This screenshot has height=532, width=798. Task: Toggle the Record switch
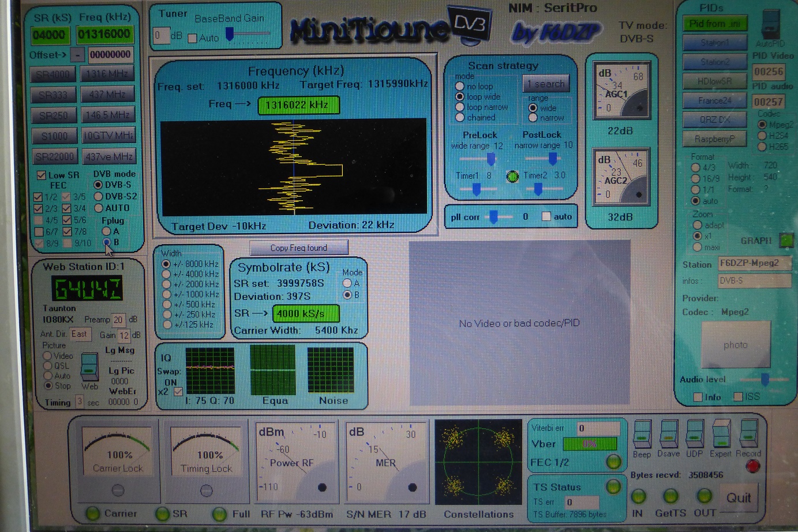point(749,434)
